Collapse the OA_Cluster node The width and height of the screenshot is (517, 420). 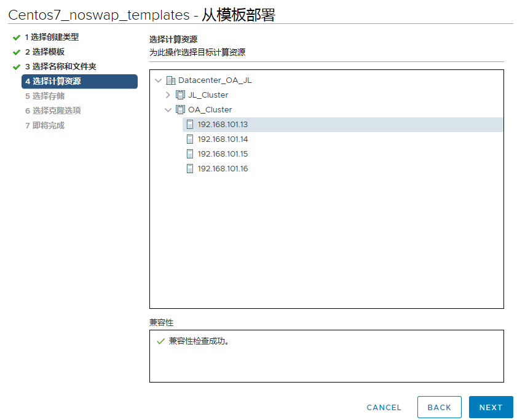(x=168, y=110)
